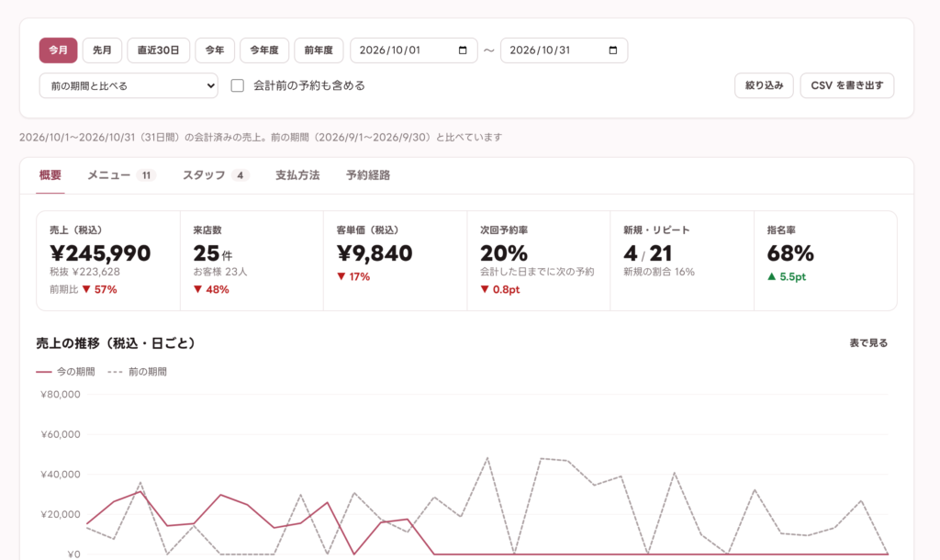Switch to the メニュー tab
The width and height of the screenshot is (940, 560).
[122, 175]
